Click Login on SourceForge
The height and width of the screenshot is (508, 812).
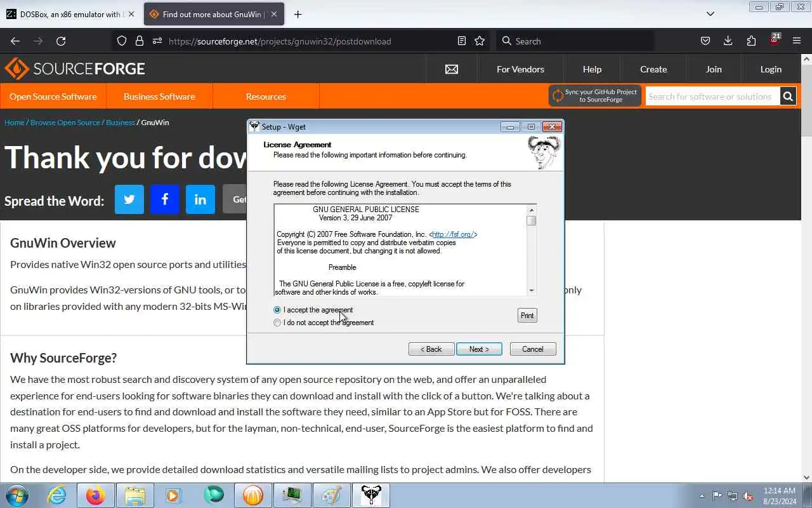771,69
